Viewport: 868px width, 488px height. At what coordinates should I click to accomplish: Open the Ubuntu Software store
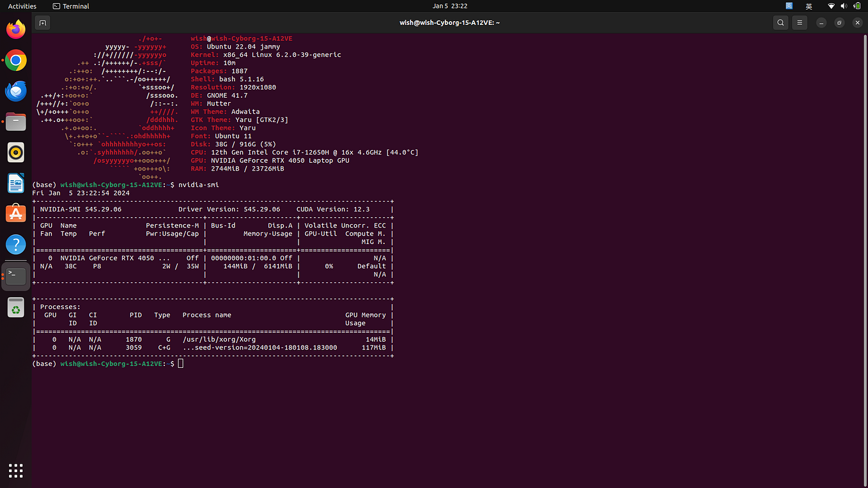[x=15, y=213]
